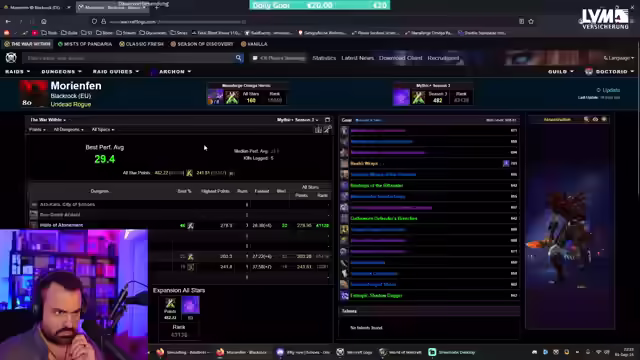Image resolution: width=640 pixels, height=360 pixels.
Task: Click the Mythic+ Season 3 zone icon
Action: click(x=401, y=97)
